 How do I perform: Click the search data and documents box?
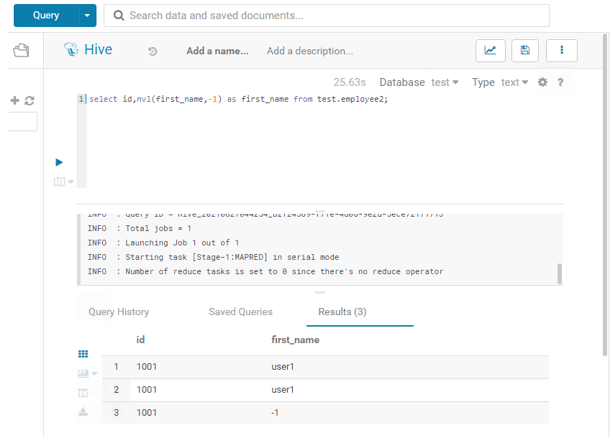coord(327,16)
